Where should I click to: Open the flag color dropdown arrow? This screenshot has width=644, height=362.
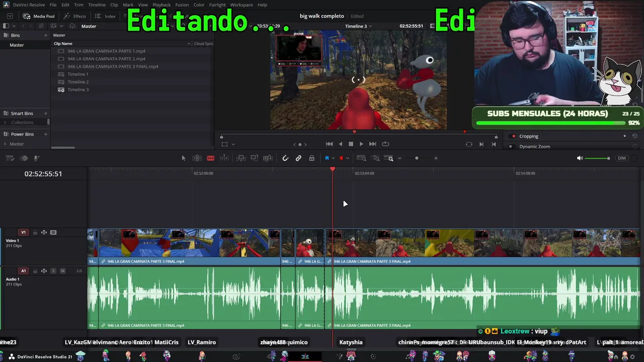pyautogui.click(x=333, y=158)
